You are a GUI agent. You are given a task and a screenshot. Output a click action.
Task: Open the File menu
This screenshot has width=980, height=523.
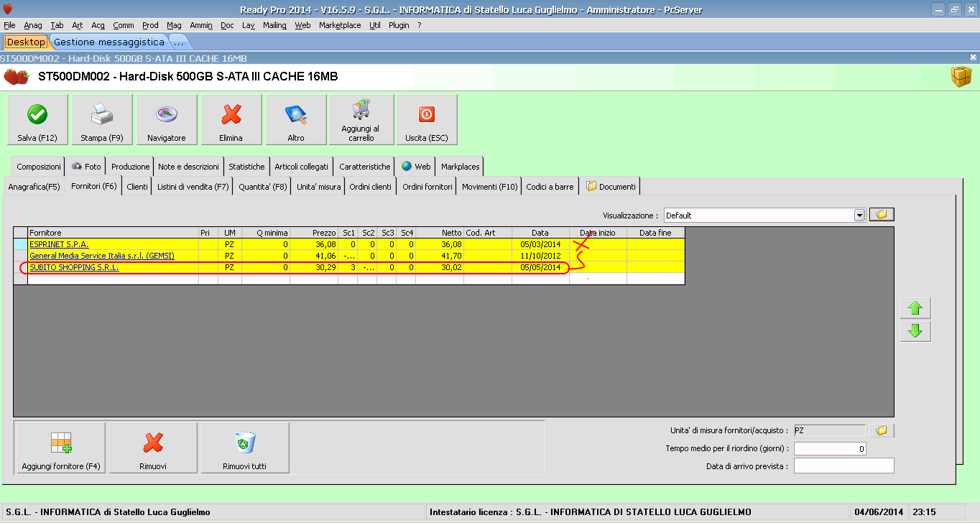pyautogui.click(x=9, y=25)
